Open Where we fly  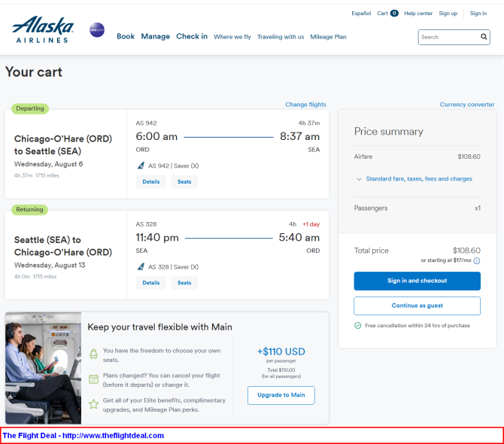click(232, 37)
